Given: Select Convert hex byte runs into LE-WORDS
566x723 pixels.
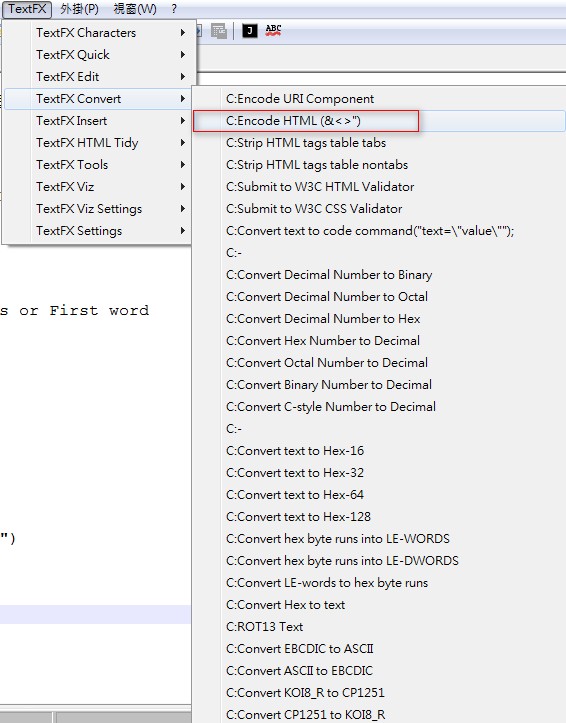Looking at the screenshot, I should [x=379, y=539].
